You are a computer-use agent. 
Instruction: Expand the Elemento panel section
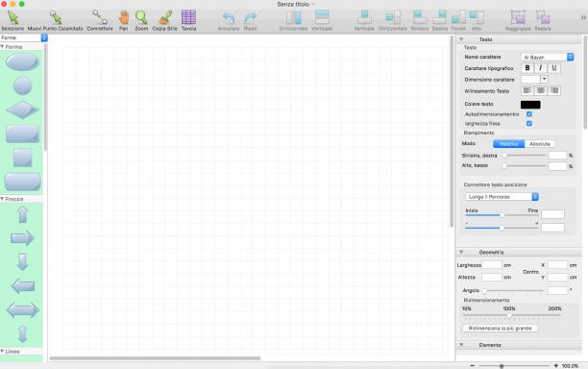(x=461, y=345)
